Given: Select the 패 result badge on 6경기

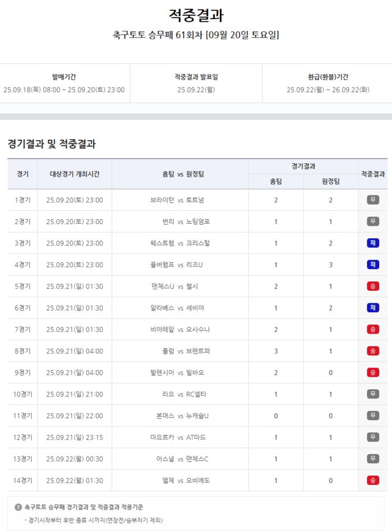Looking at the screenshot, I should (373, 308).
